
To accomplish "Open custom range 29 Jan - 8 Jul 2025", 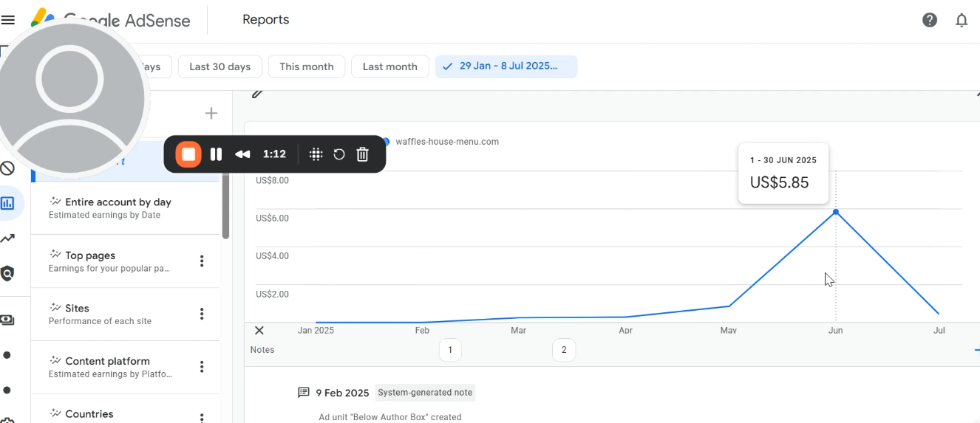I will [506, 66].
